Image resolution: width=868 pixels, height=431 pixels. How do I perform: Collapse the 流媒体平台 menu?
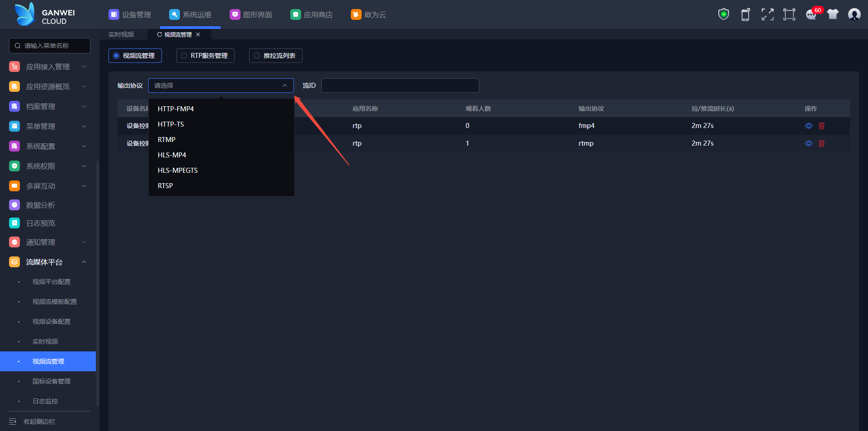84,262
